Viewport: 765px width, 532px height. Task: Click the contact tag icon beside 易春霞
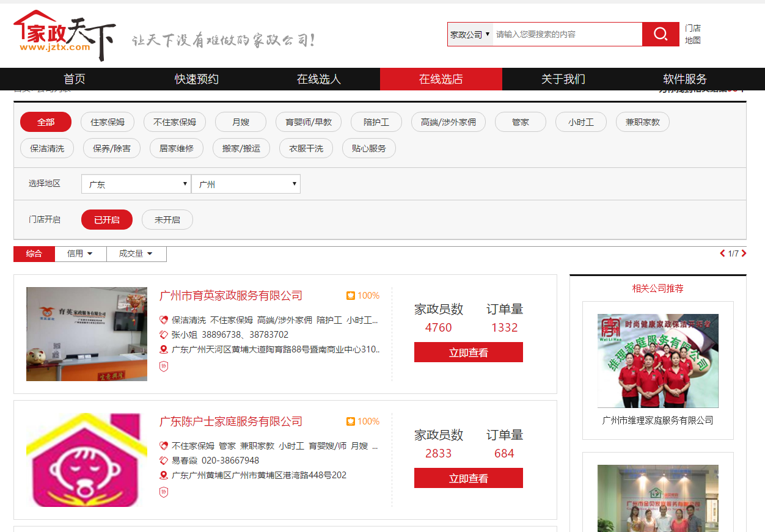pyautogui.click(x=163, y=461)
